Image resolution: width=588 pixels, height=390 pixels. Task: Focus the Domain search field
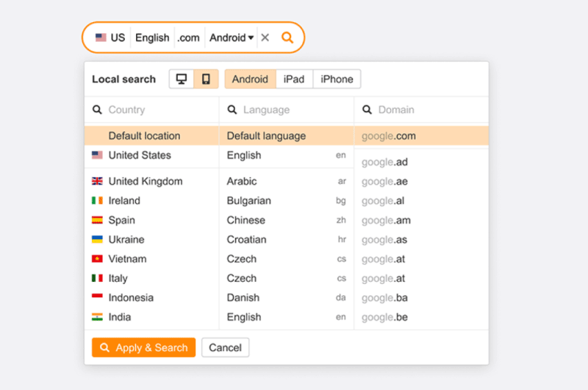421,110
